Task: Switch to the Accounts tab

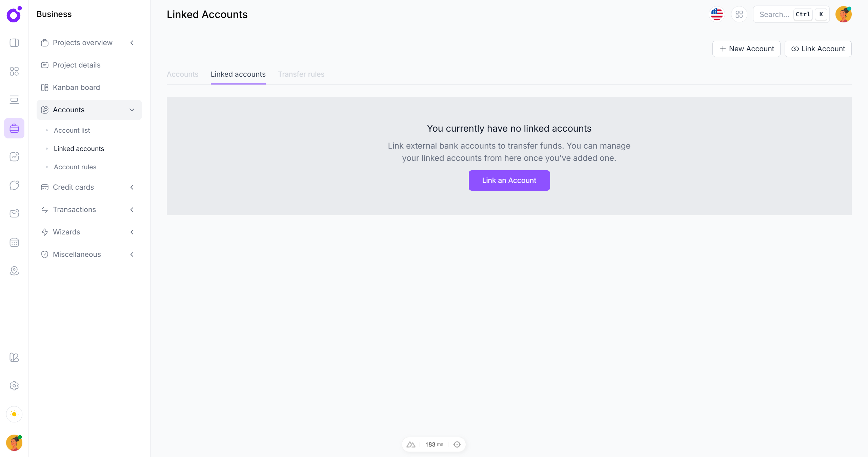Action: (x=182, y=74)
